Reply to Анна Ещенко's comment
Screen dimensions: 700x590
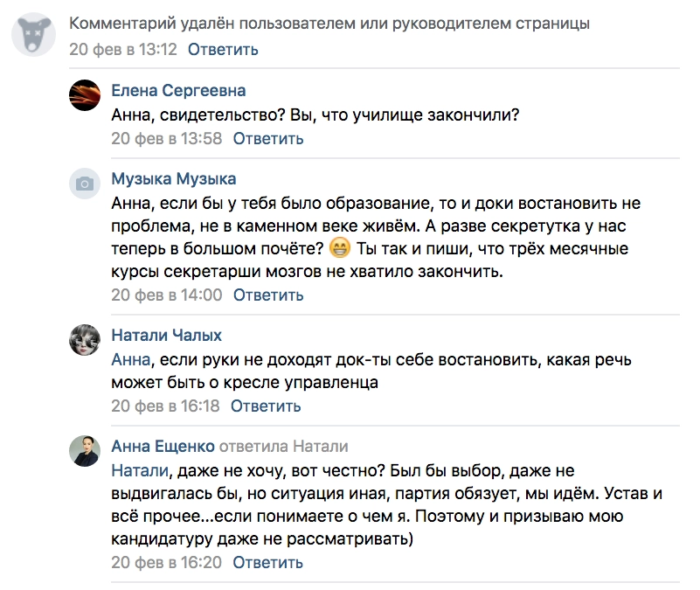(x=268, y=562)
